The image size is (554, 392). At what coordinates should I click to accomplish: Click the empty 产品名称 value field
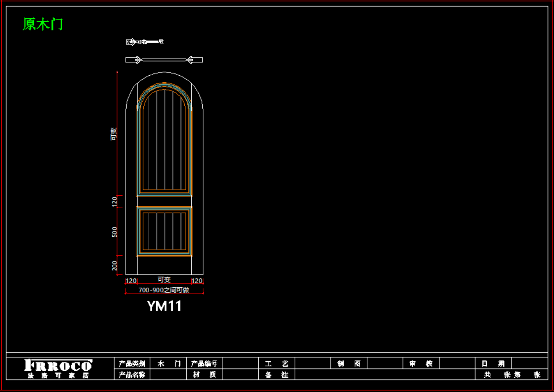tap(168, 374)
